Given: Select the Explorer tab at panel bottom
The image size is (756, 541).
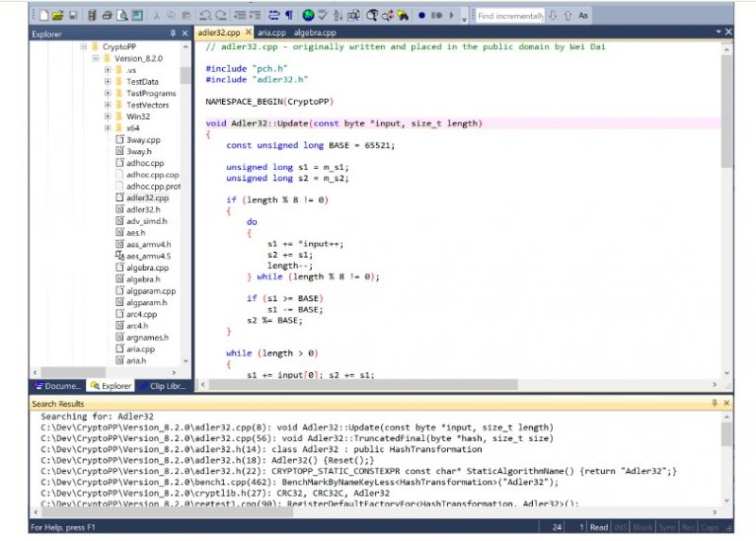Looking at the screenshot, I should [x=111, y=386].
